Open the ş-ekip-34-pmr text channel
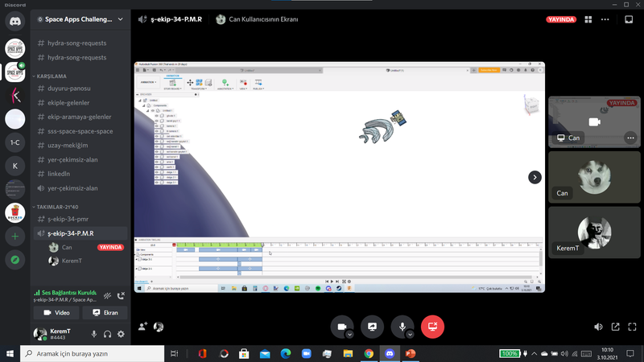This screenshot has width=644, height=362. tap(72, 219)
